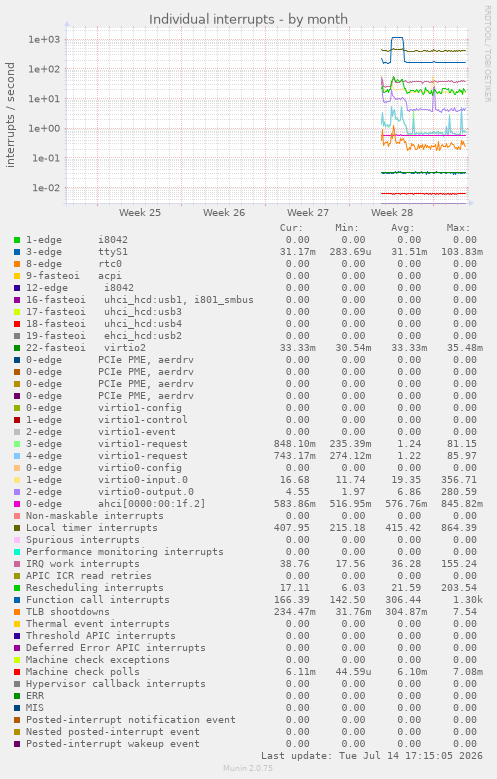497x779 pixels.
Task: Click the orange swatch beside 8-edge rtc0
Action: pos(17,264)
